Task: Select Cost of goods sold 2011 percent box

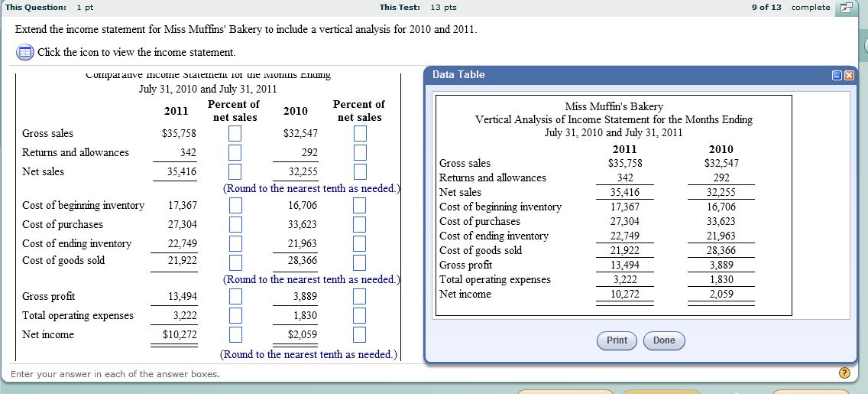Action: (235, 262)
